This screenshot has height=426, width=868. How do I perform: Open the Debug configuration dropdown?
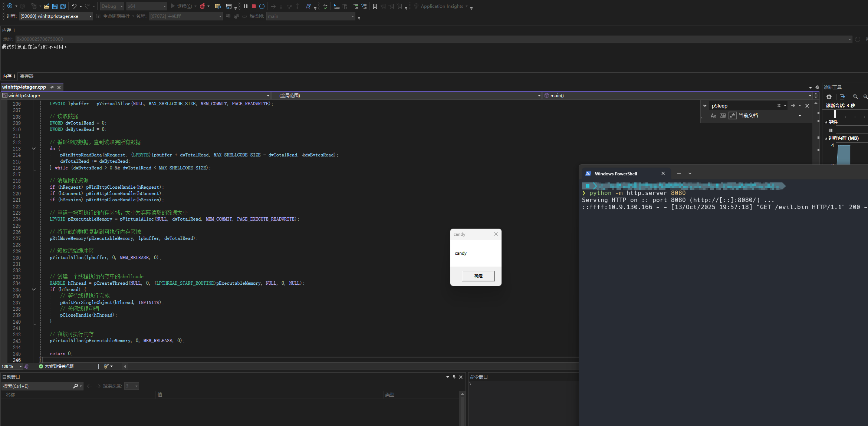click(x=121, y=6)
